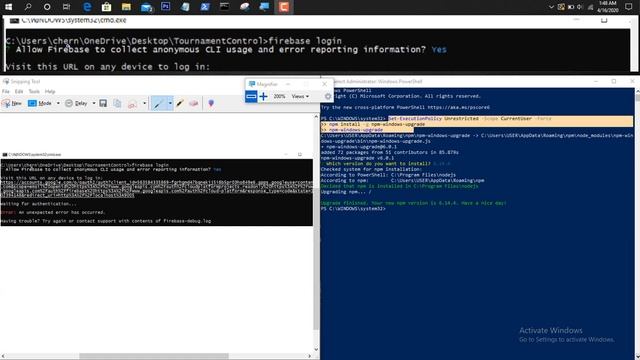
Task: Click the Magnifier taskbar icon
Action: coord(264,7)
